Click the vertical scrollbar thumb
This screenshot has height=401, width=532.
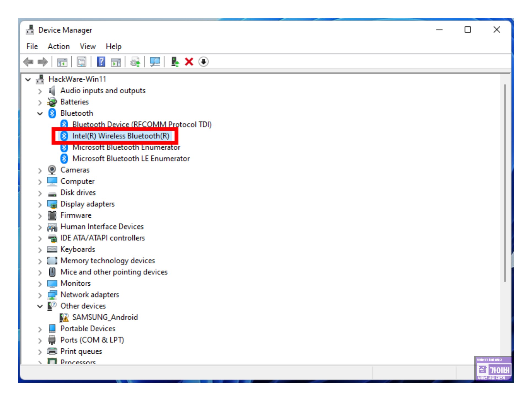505,183
